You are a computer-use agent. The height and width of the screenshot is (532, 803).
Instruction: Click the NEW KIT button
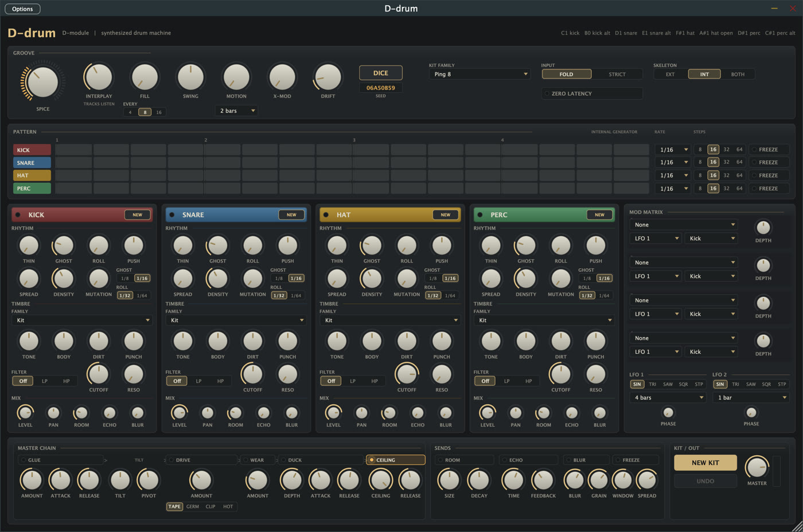pyautogui.click(x=705, y=463)
